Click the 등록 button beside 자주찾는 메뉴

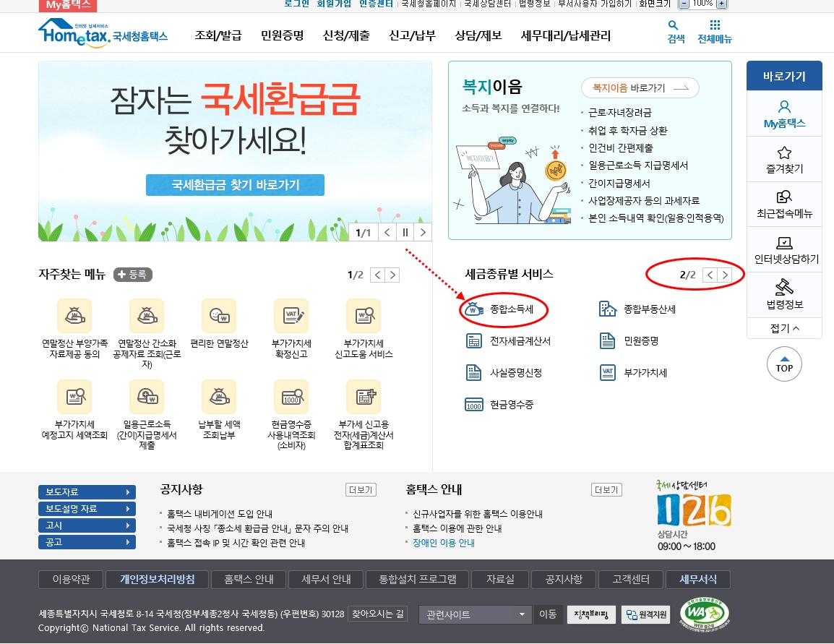(133, 275)
